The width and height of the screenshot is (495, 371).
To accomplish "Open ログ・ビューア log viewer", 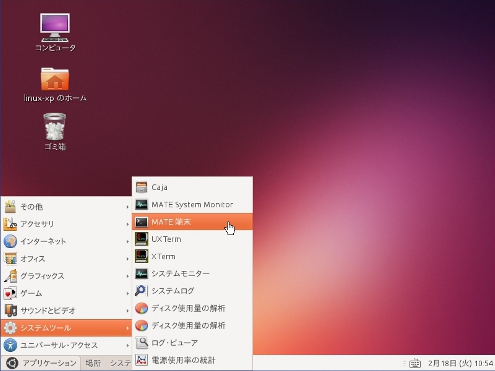I will pos(192,343).
